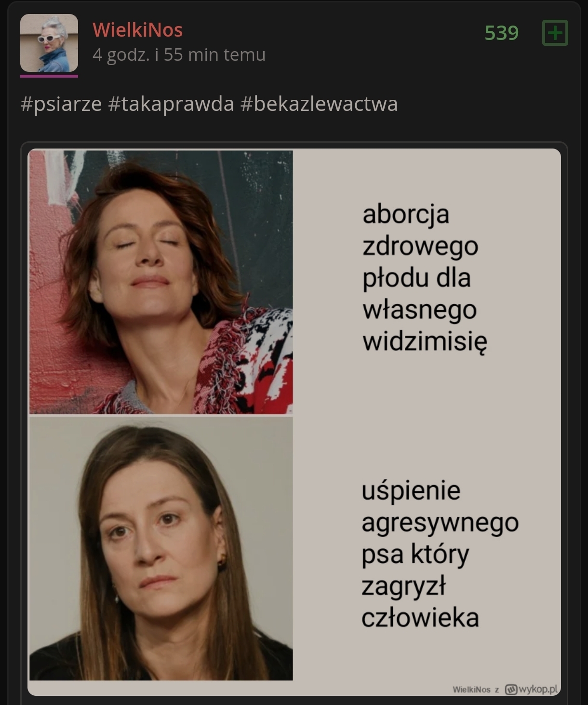Image resolution: width=588 pixels, height=705 pixels.
Task: Open the permalink '4 godz. i 55 min temu'
Action: [179, 54]
